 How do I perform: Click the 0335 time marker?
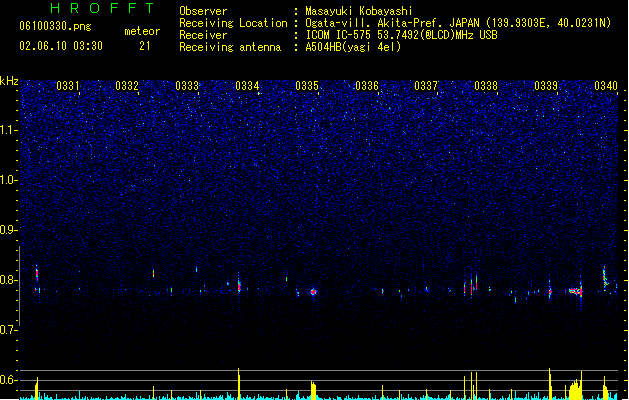(307, 86)
